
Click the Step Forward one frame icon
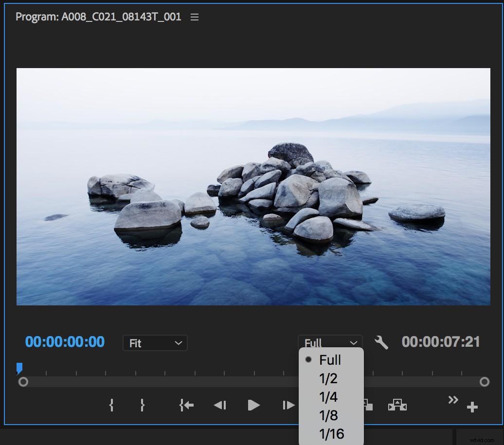pyautogui.click(x=288, y=405)
